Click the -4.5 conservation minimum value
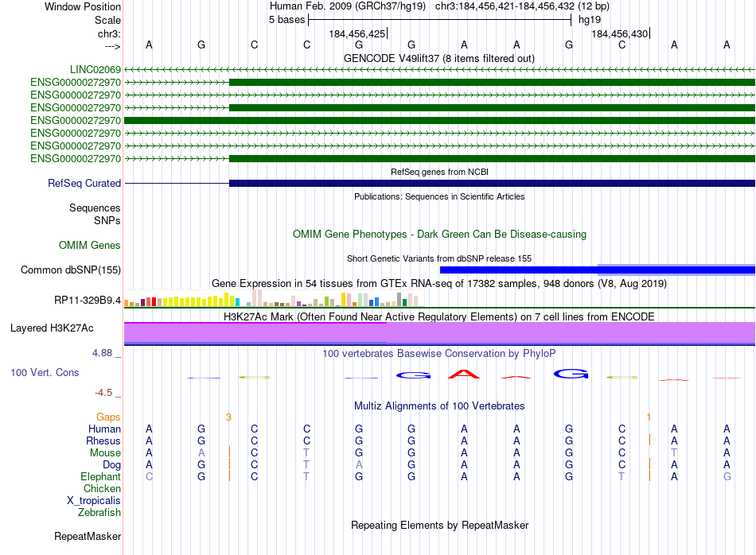The width and height of the screenshot is (756, 555). pyautogui.click(x=103, y=393)
